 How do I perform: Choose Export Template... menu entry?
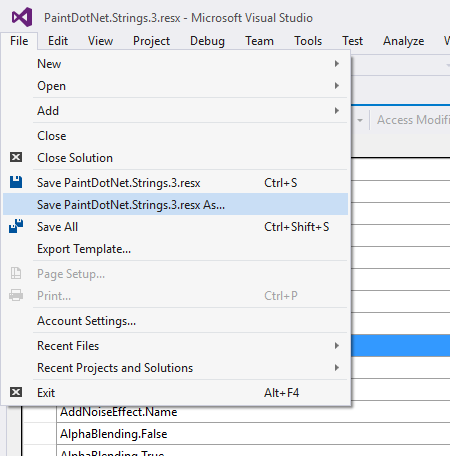(x=175, y=249)
